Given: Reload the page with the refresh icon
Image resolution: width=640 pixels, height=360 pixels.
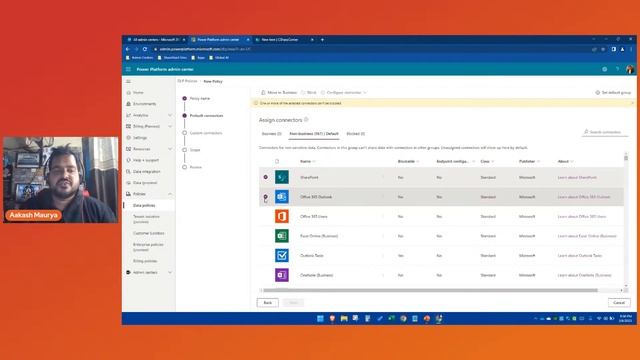Looking at the screenshot, I should (x=145, y=49).
